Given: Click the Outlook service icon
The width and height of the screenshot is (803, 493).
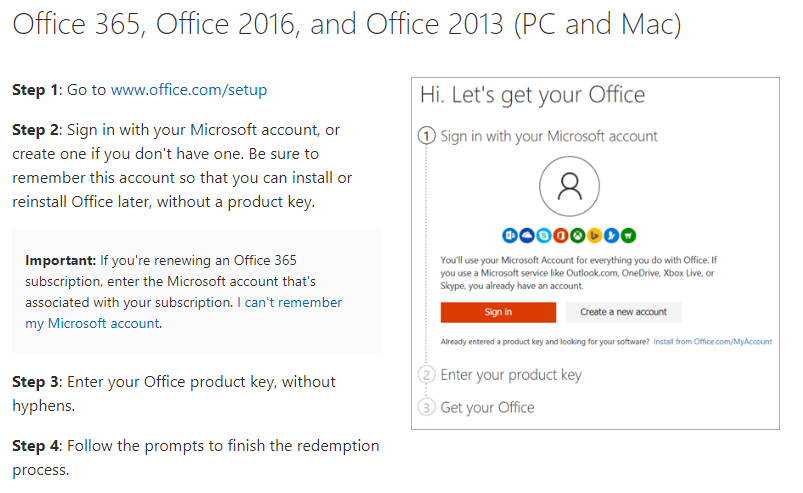Looking at the screenshot, I should click(512, 236).
